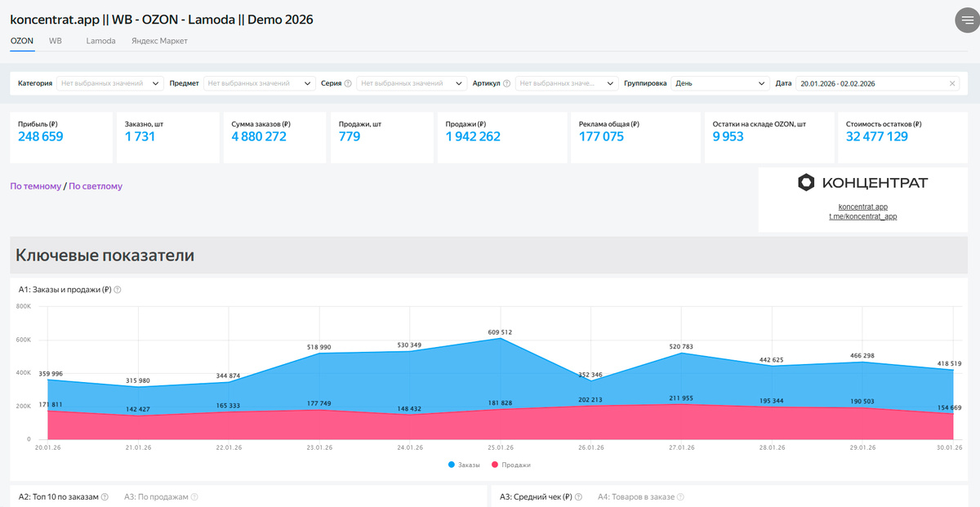Open the hamburger menu icon
The image size is (980, 507).
[x=968, y=20]
